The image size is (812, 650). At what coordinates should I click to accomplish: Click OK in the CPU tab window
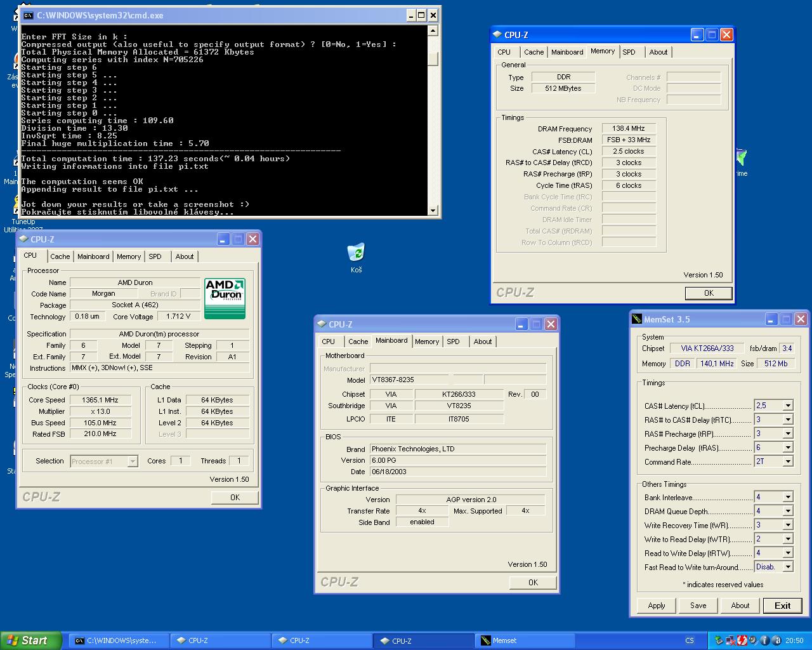click(x=235, y=498)
